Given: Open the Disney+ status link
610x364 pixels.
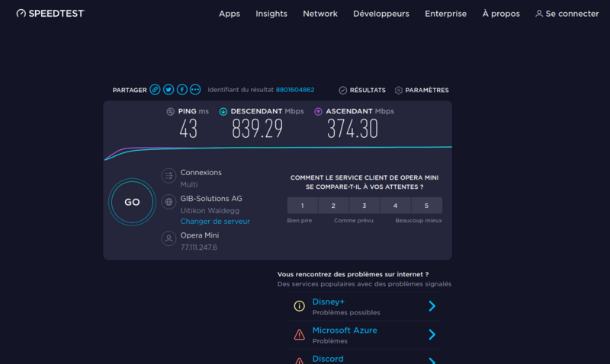Looking at the screenshot, I should pos(329,302).
